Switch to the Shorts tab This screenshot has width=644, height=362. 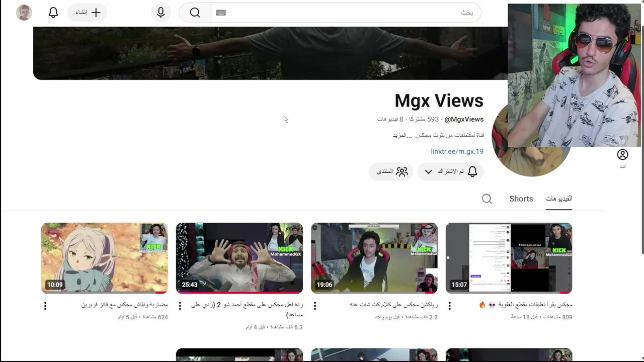(521, 199)
